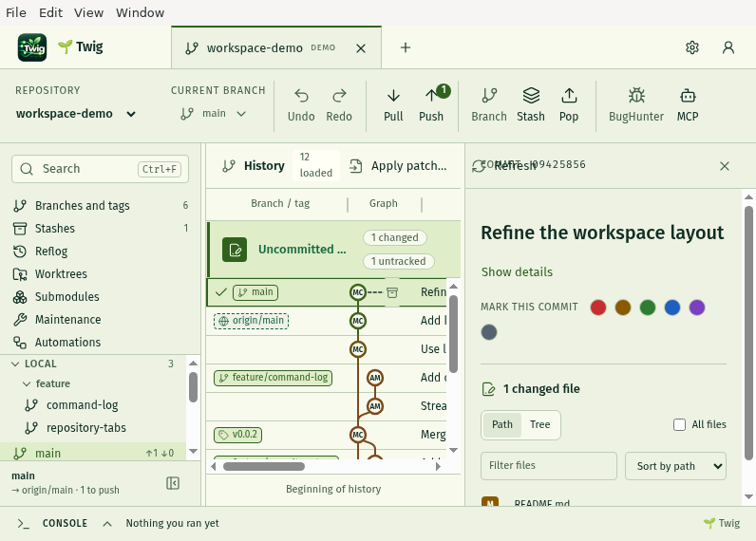Open the Stashes section
The image size is (756, 541).
101,229
